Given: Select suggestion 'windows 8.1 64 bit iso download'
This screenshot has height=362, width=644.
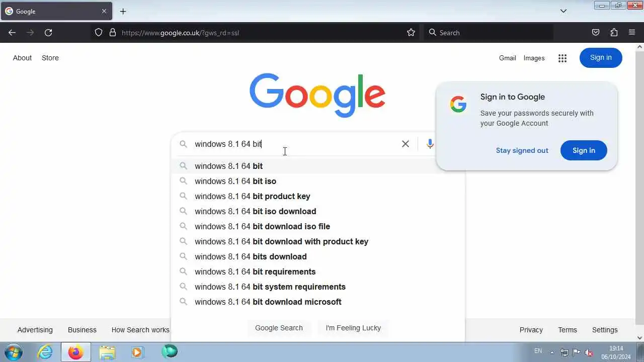Looking at the screenshot, I should (318, 211).
